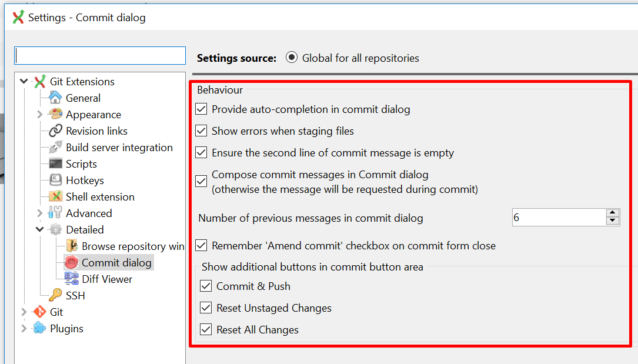Click the settings search filter box

(99, 55)
